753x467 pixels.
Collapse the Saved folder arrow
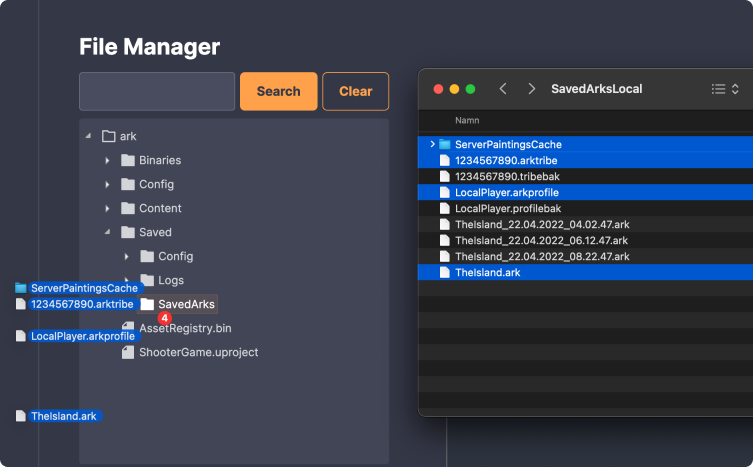108,232
